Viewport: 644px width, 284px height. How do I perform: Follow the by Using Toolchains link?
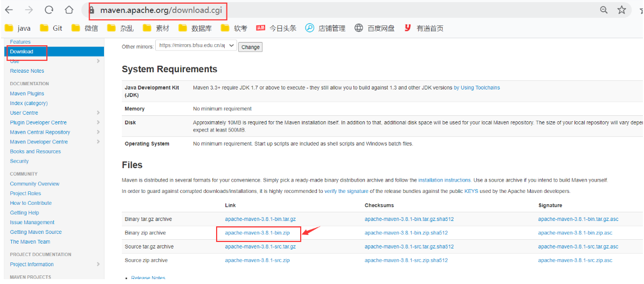pyautogui.click(x=477, y=87)
